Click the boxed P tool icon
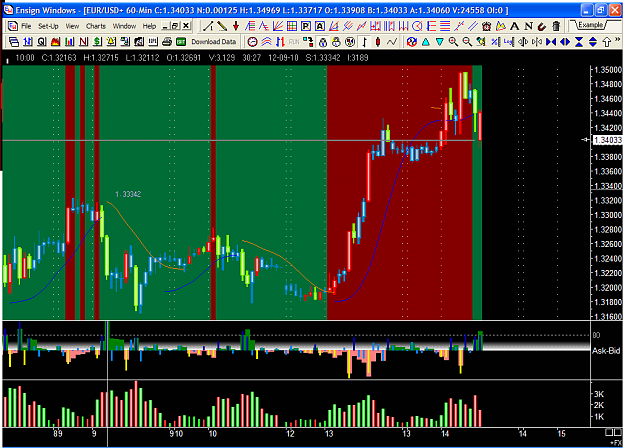This screenshot has width=625, height=448. tap(306, 26)
